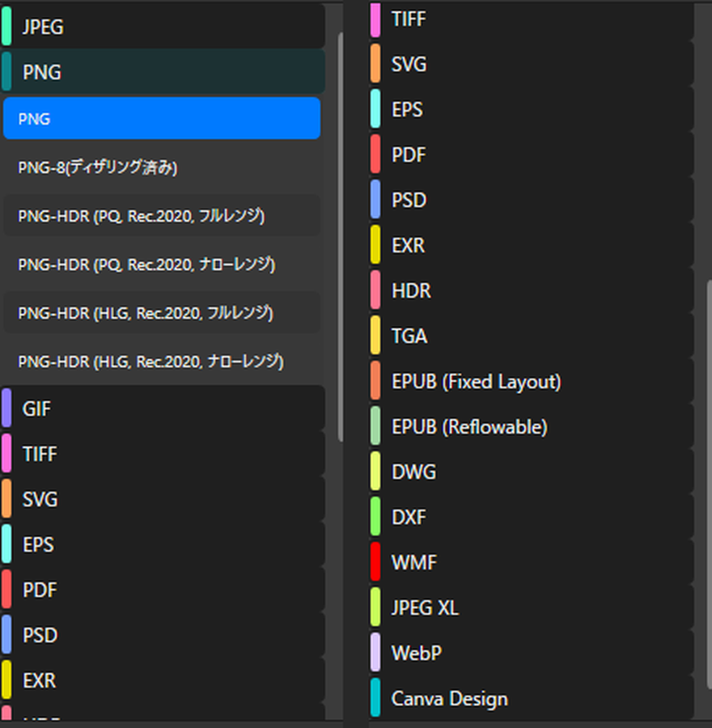Screen dimensions: 712x728
Task: Choose HDR in the list containing TGA
Action: pos(532,290)
